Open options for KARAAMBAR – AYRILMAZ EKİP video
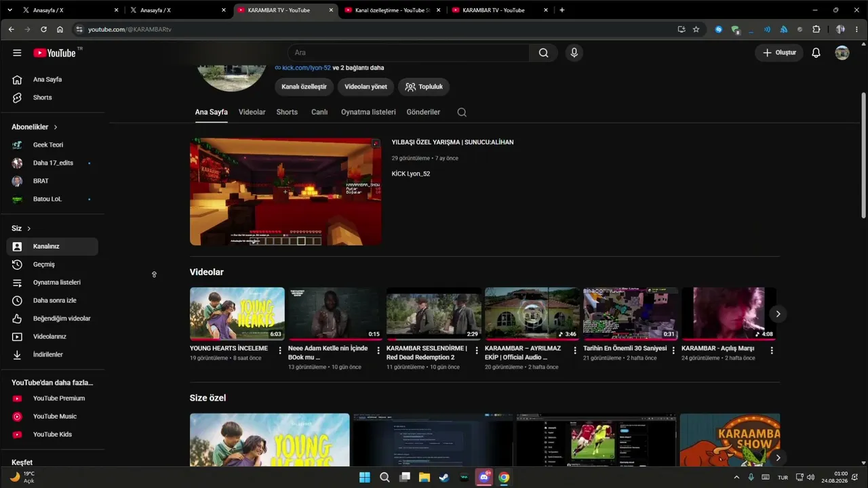The image size is (868, 488). click(575, 350)
